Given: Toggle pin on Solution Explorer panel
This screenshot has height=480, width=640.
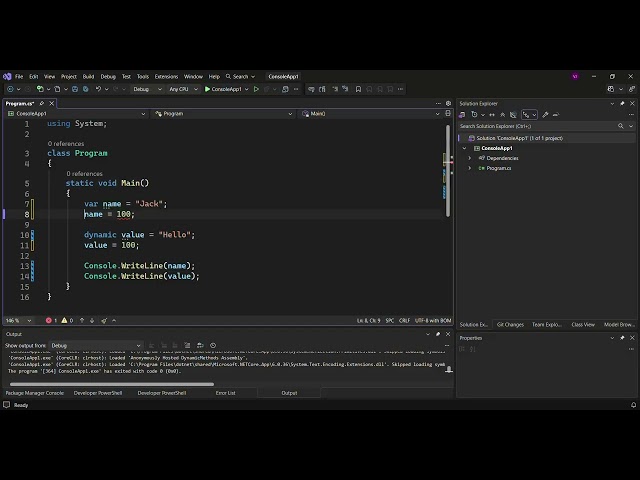Looking at the screenshot, I should tap(622, 104).
